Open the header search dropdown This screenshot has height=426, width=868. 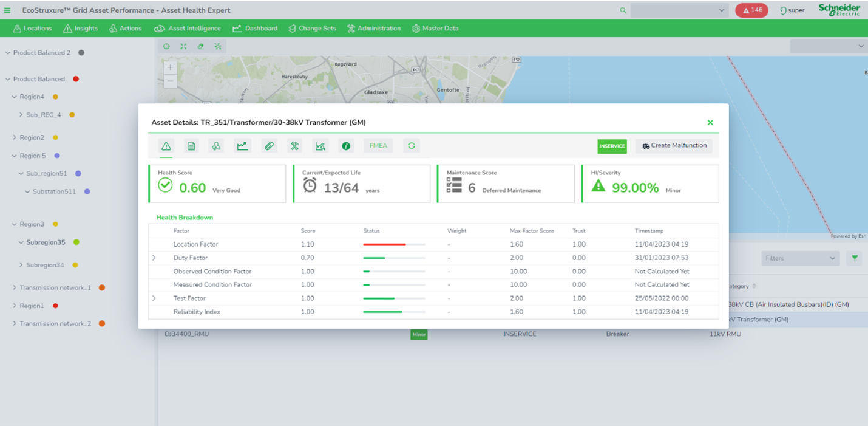click(x=722, y=10)
